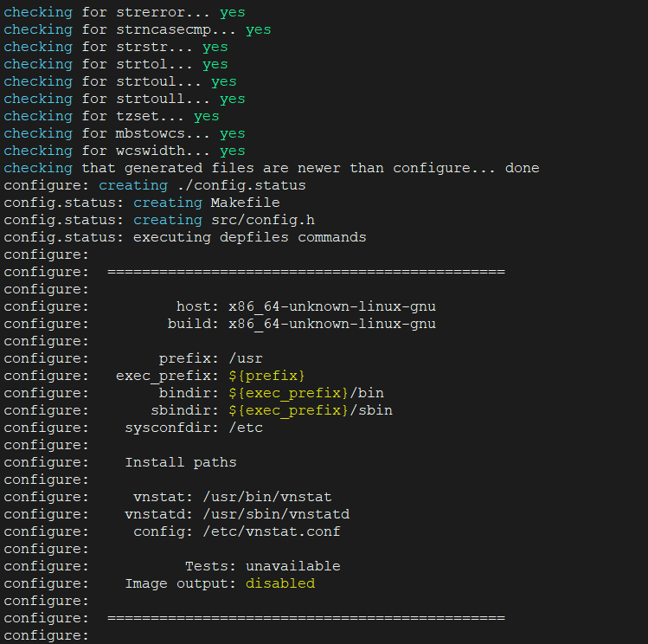Screen dimensions: 648x644
Task: Click the 'src/config.h' file path
Action: coord(263,220)
